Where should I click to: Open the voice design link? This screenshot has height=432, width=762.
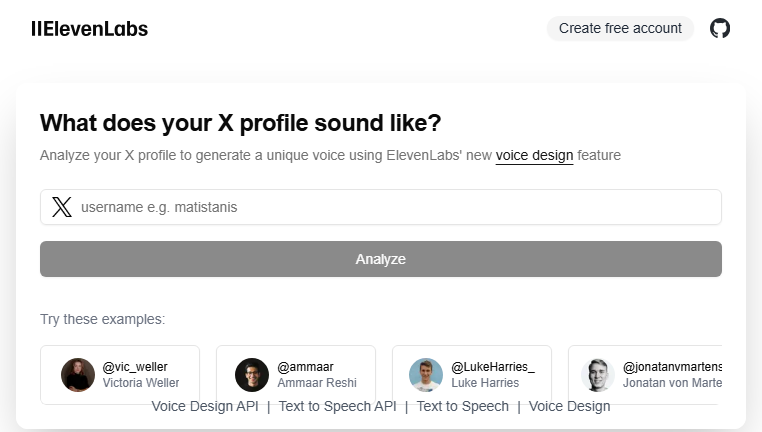click(534, 156)
